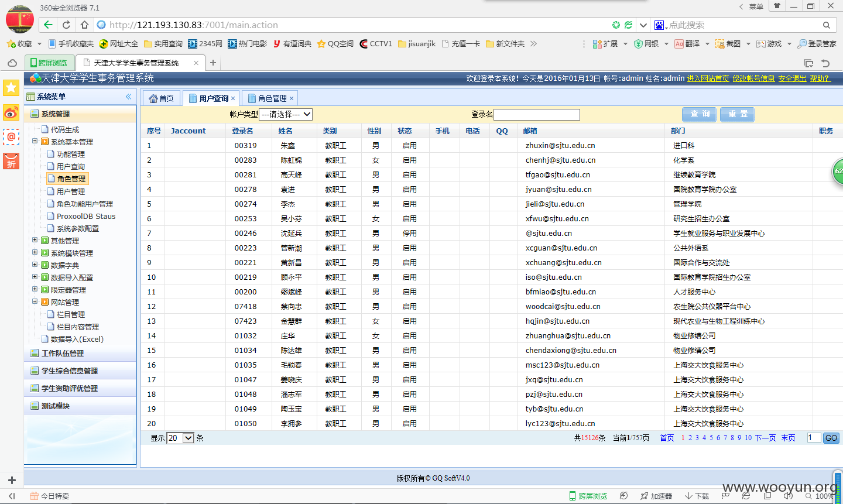The height and width of the screenshot is (504, 843).
Task: Open 游戏 games toolbar item
Action: [x=769, y=44]
